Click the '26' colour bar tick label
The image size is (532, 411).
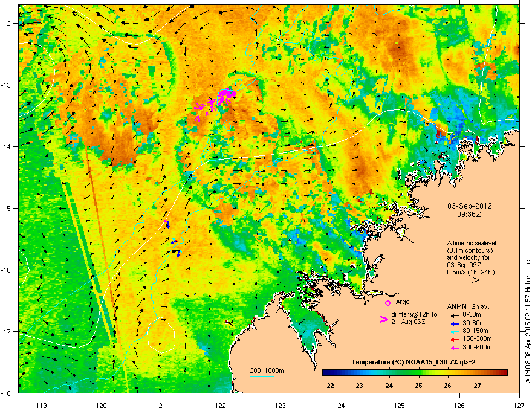tap(448, 386)
